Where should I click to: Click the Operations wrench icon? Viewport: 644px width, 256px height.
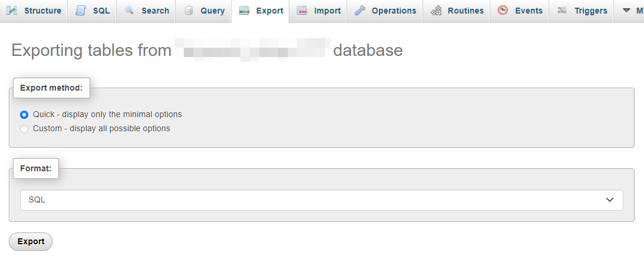(360, 11)
